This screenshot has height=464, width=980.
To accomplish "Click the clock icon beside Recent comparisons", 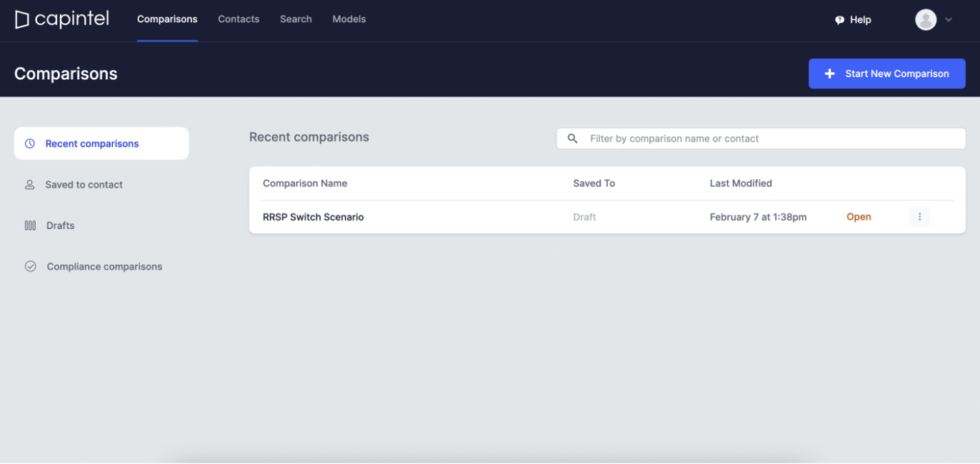I will pos(30,143).
